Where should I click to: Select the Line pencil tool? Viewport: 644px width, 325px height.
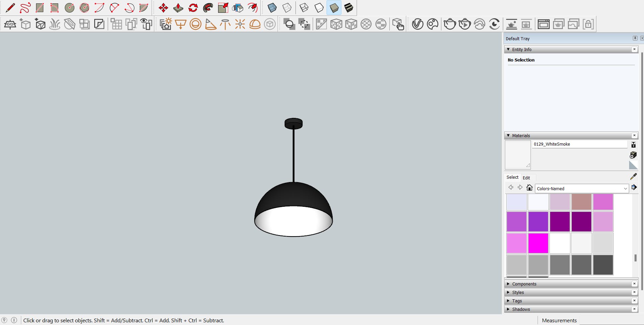point(10,8)
